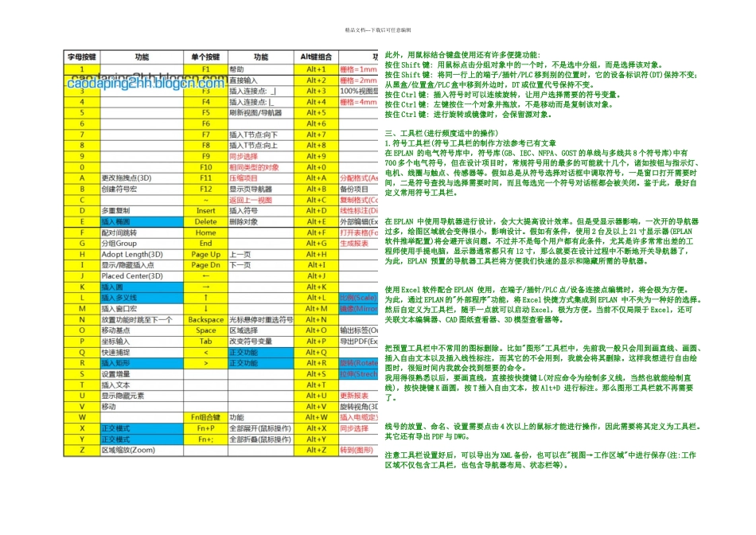The width and height of the screenshot is (756, 535).
Task: Select the 'End' key cell
Action: coord(205,244)
